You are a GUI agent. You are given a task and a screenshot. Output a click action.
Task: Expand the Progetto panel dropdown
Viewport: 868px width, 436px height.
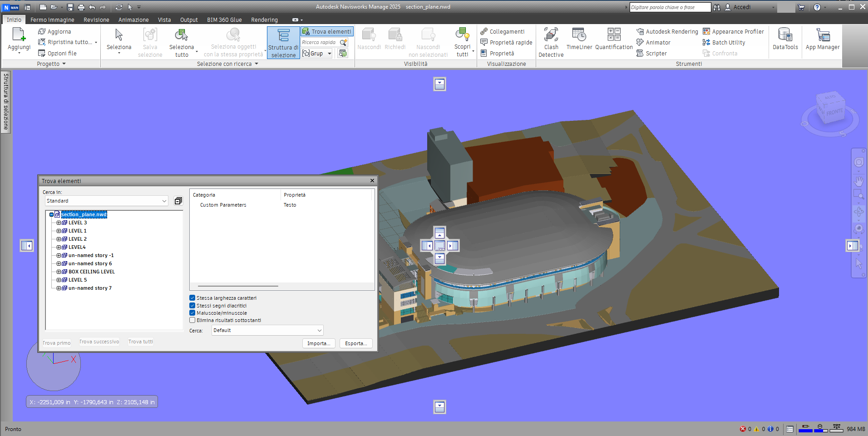coord(51,64)
